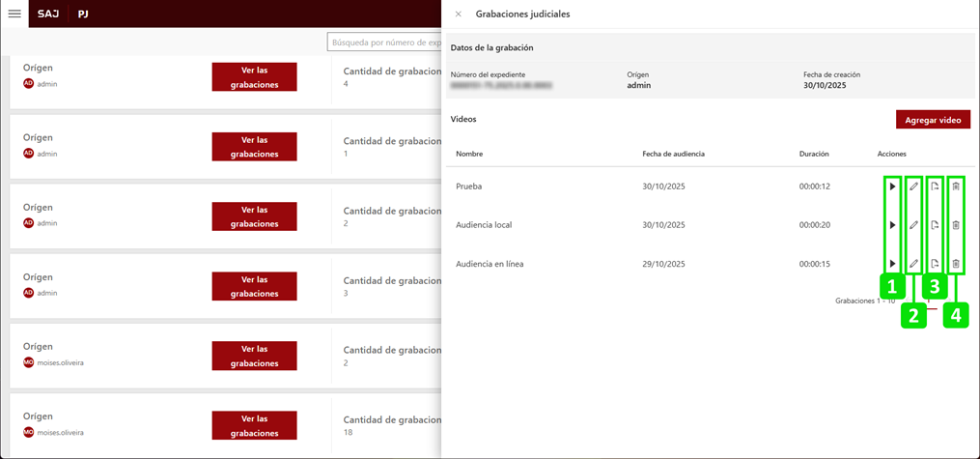Delete the Prueba recording
980x459 pixels.
[956, 186]
